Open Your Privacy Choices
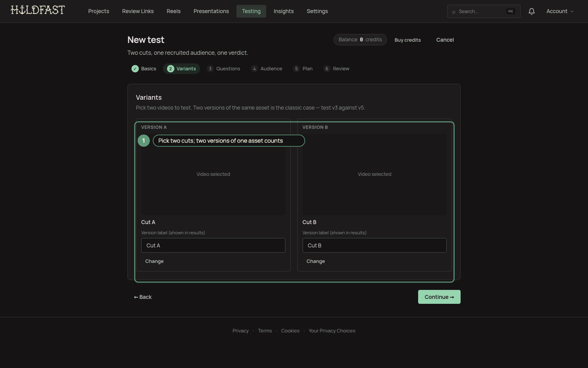Screen dimensions: 588x368 pos(332,331)
